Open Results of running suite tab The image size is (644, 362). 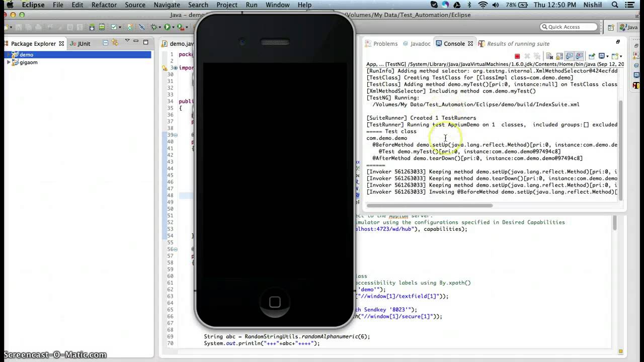514,44
